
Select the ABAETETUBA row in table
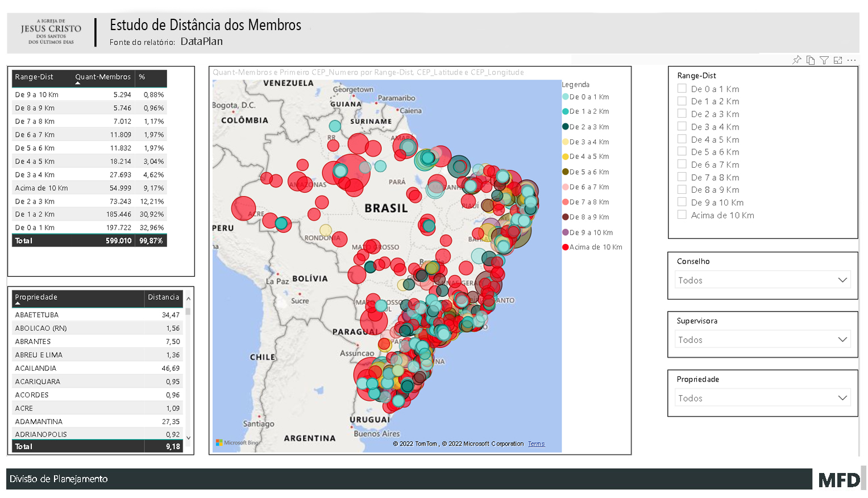[x=37, y=315]
